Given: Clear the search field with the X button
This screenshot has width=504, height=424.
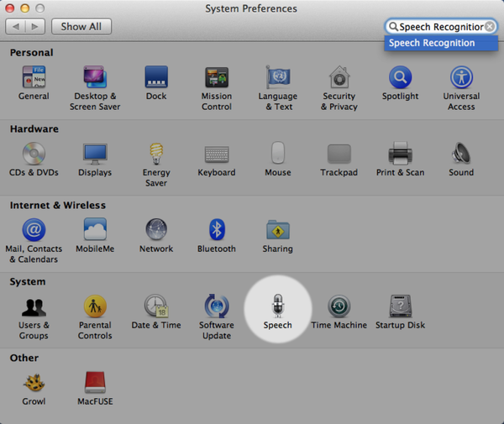Looking at the screenshot, I should coord(490,26).
